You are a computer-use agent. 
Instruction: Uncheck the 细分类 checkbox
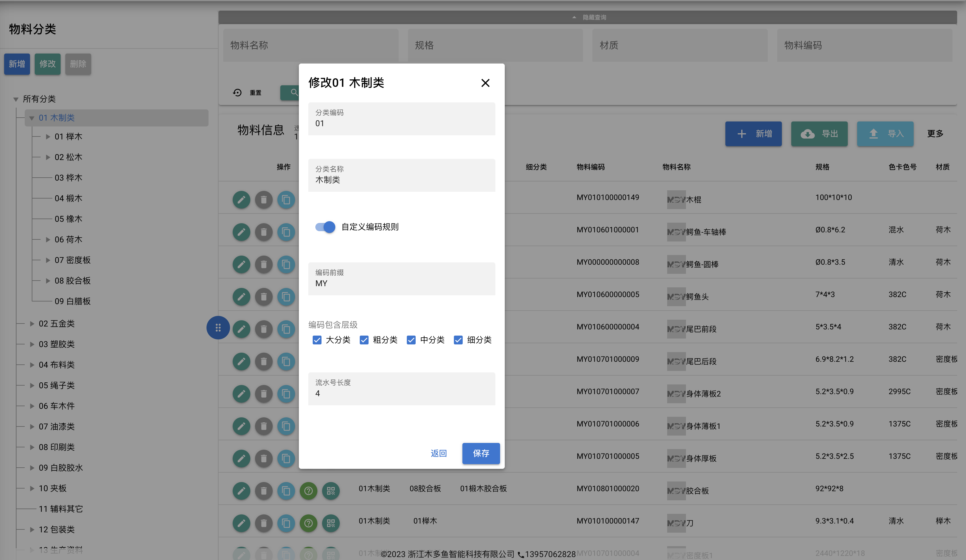(458, 340)
